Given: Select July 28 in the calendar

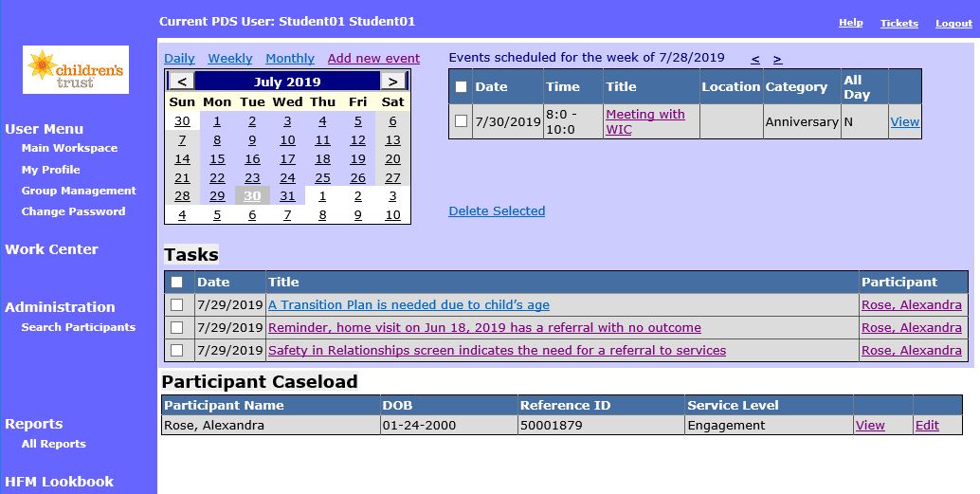Looking at the screenshot, I should (182, 195).
